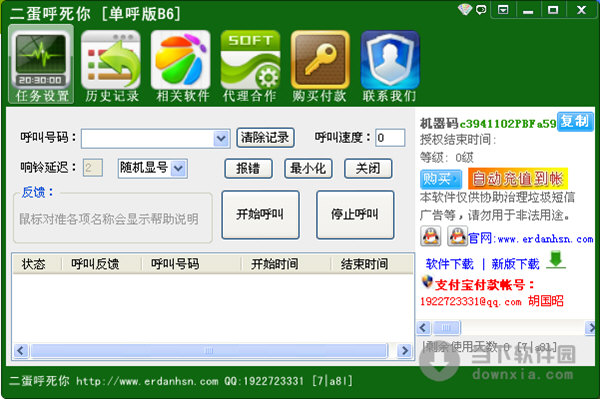Click the 响铃延迟 value field
Viewport: 600px width, 399px height.
(x=93, y=168)
